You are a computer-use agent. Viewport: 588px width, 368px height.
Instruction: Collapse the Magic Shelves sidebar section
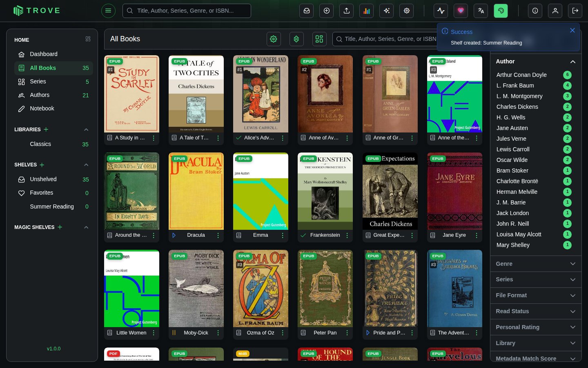pos(86,227)
